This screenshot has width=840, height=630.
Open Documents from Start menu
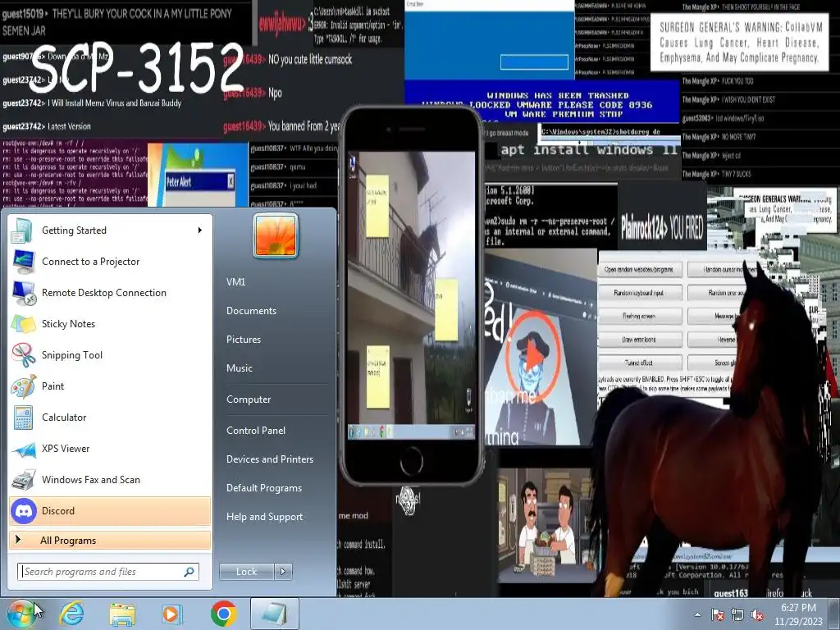(x=251, y=311)
